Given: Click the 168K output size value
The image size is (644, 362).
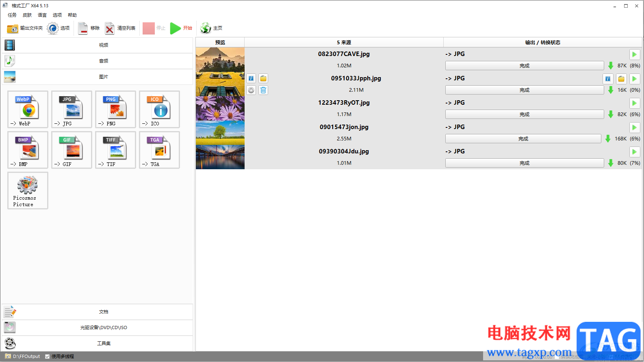Looking at the screenshot, I should 620,139.
